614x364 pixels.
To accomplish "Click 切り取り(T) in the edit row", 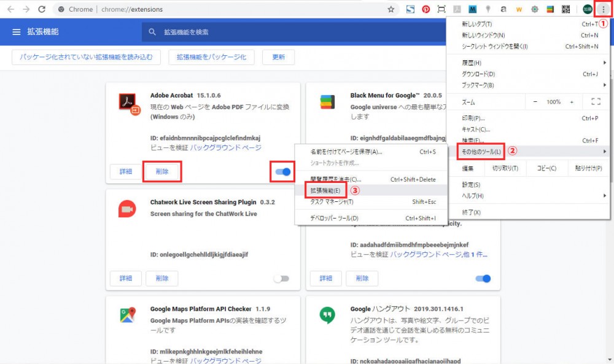I will 505,168.
